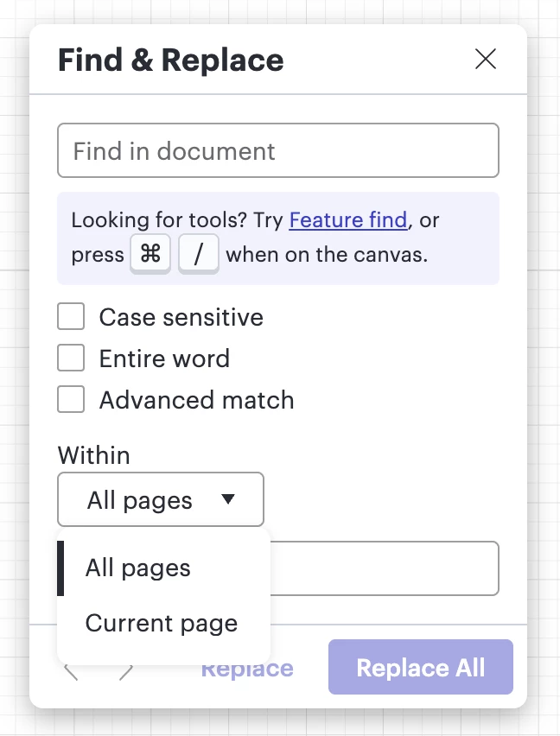Go to the previous match arrow
This screenshot has width=560, height=736.
tap(71, 671)
